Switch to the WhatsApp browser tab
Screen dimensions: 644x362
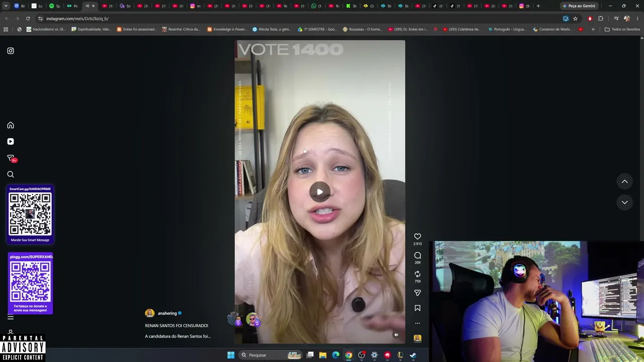(x=316, y=6)
